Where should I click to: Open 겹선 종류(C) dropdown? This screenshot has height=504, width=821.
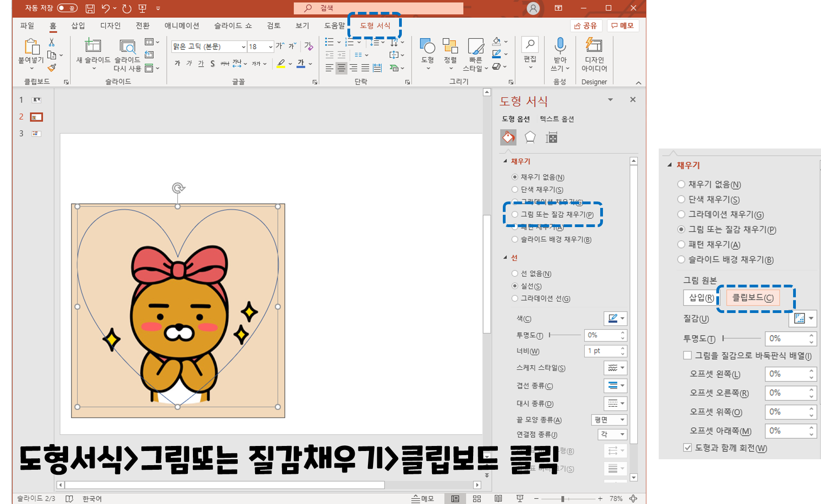coord(615,386)
